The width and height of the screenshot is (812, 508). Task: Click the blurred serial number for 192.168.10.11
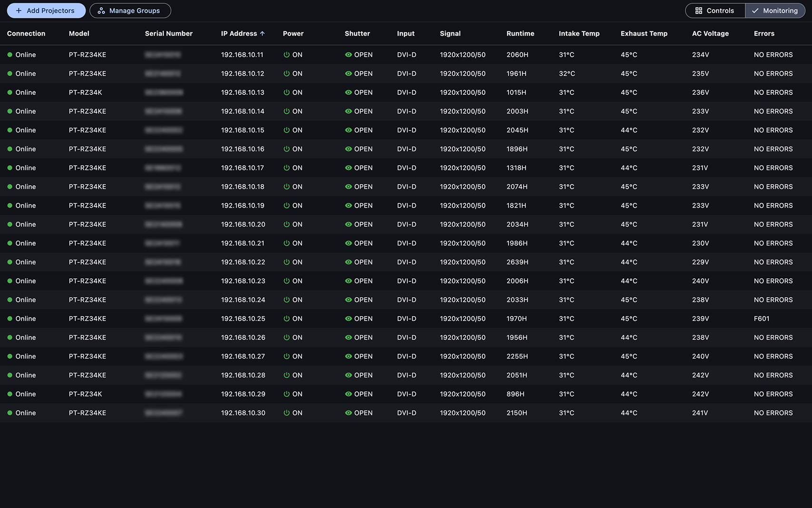click(x=163, y=55)
